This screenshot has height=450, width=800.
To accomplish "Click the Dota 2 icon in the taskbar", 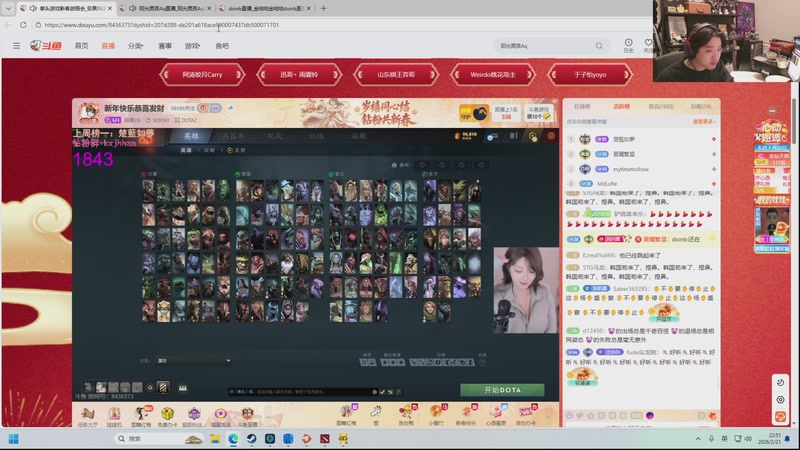I will [325, 439].
